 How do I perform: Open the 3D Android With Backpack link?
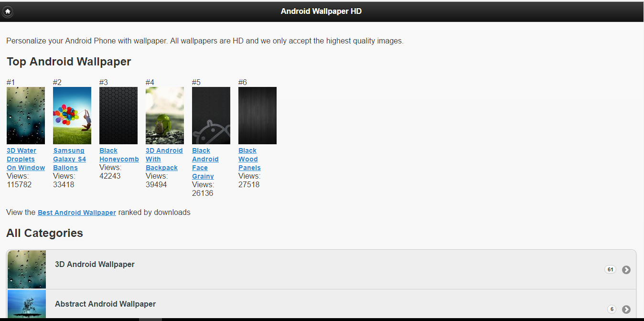(x=164, y=159)
